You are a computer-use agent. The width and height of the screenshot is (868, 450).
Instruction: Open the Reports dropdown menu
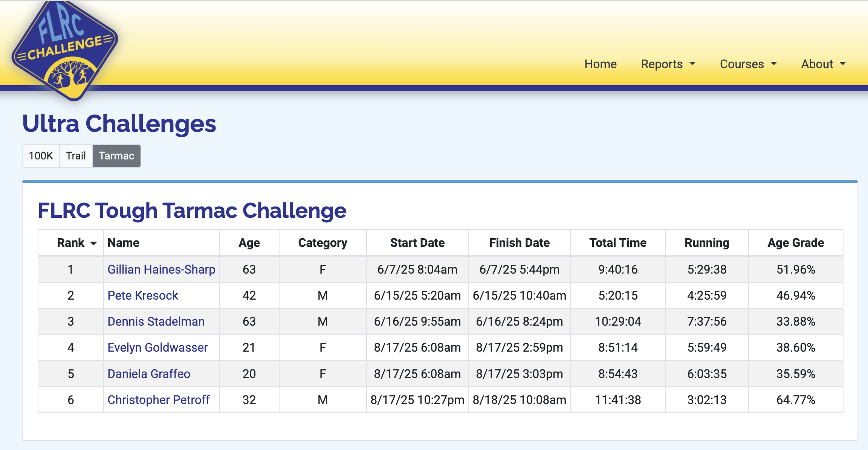tap(668, 64)
